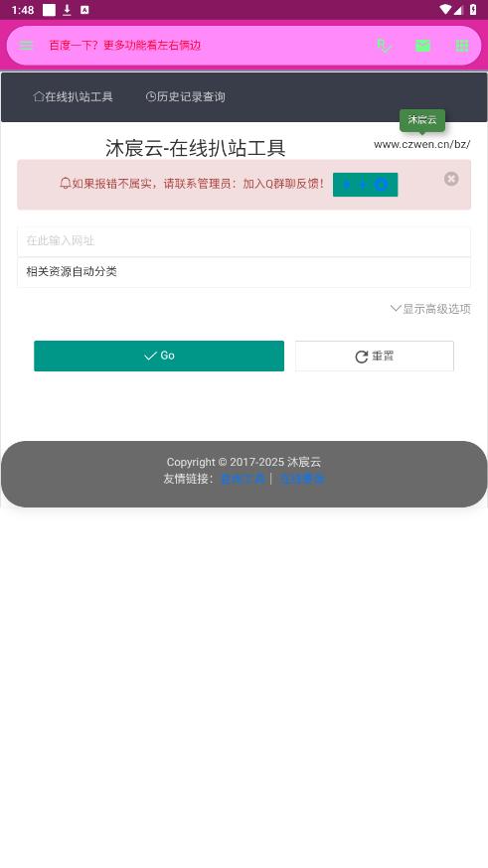Expand 显示高级选项 advanced options
Viewport: 488px width, 868px height.
coord(430,309)
